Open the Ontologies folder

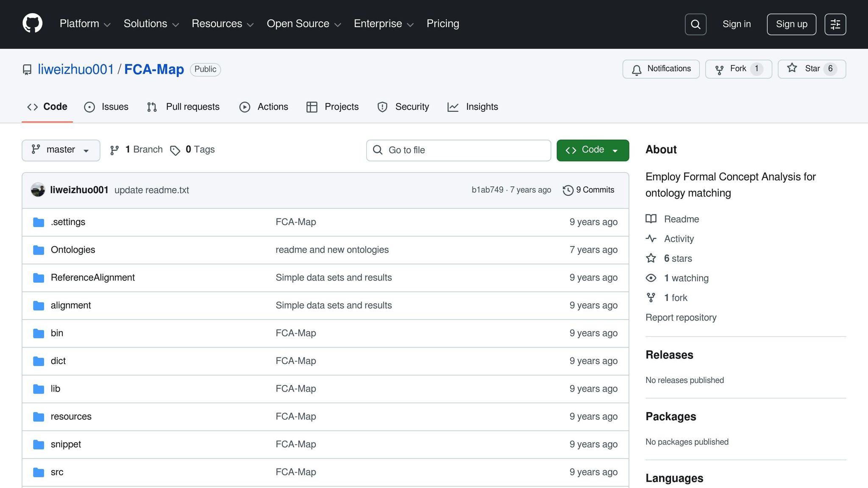pos(73,250)
